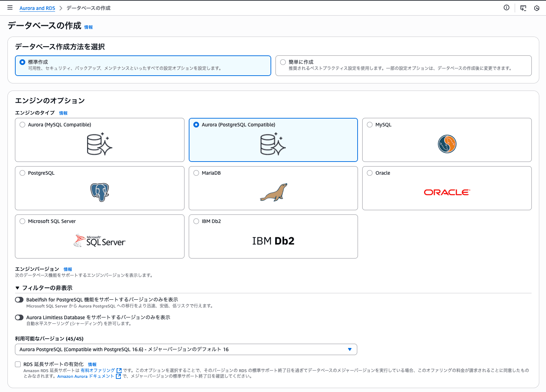Select Aurora (MySQL Compatible) engine
This screenshot has width=546, height=392.
coord(22,125)
